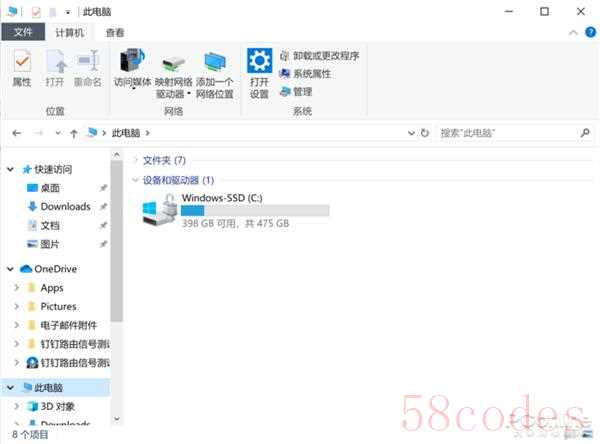This screenshot has width=600, height=444.
Task: Click the refresh button
Action: pyautogui.click(x=424, y=133)
